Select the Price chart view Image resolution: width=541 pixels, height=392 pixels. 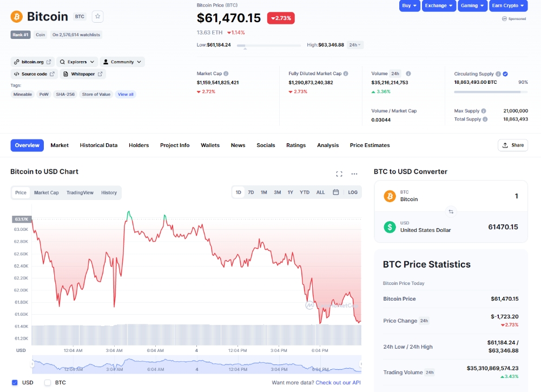click(21, 192)
